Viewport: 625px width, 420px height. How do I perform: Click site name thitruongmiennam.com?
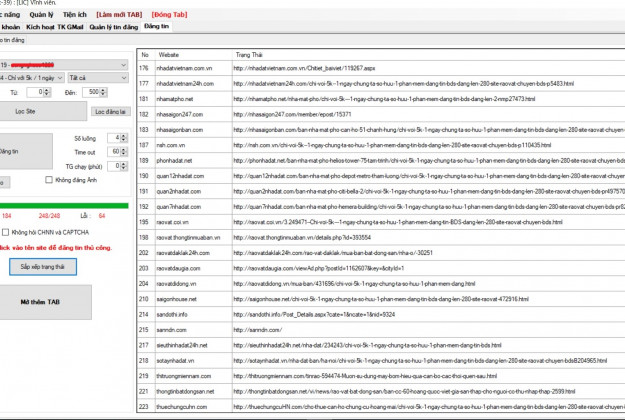184,376
